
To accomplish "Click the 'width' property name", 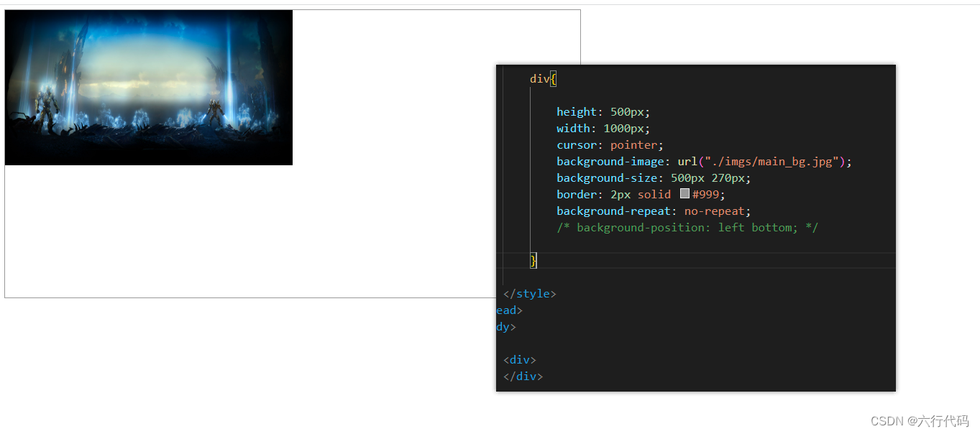I will tap(573, 128).
